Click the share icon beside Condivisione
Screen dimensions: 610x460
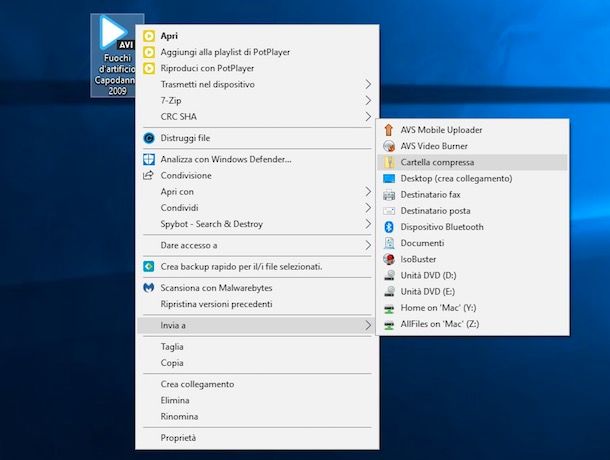click(149, 176)
